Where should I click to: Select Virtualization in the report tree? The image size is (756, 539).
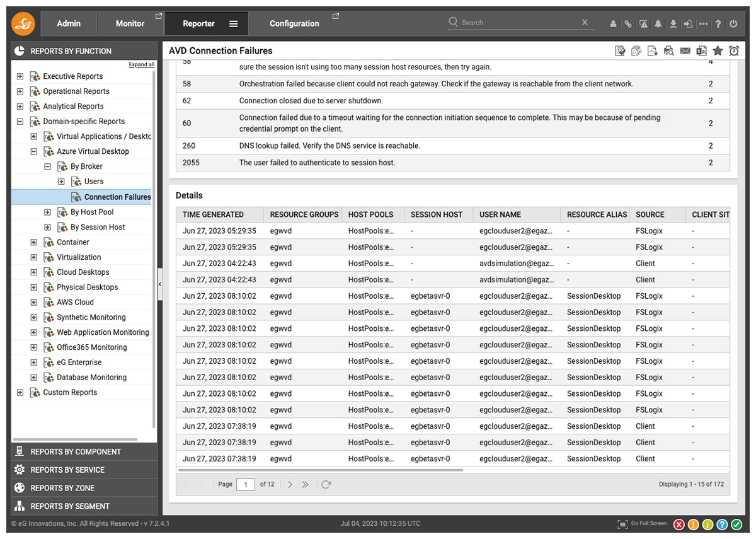click(79, 257)
